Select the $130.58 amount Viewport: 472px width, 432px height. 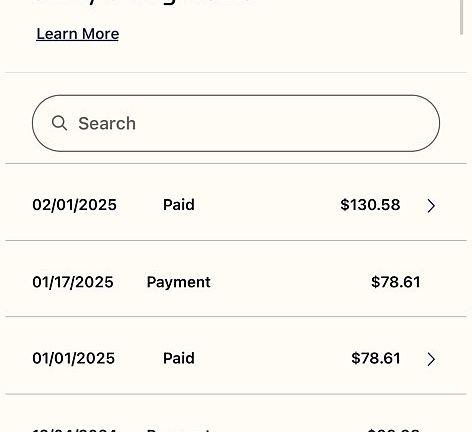point(370,205)
